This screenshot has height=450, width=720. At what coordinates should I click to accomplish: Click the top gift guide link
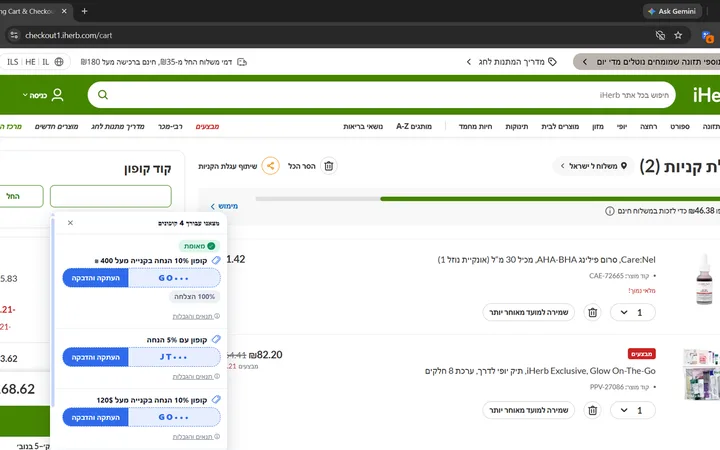coord(511,62)
